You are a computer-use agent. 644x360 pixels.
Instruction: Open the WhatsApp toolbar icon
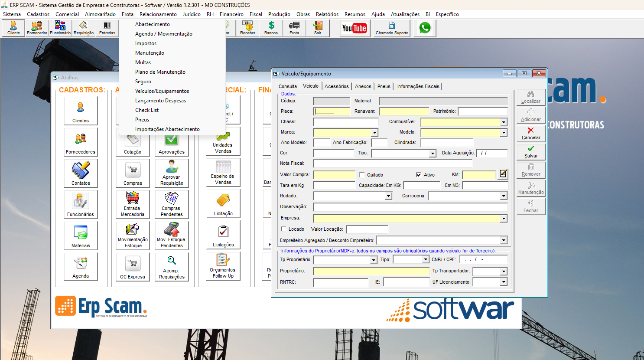coord(425,28)
